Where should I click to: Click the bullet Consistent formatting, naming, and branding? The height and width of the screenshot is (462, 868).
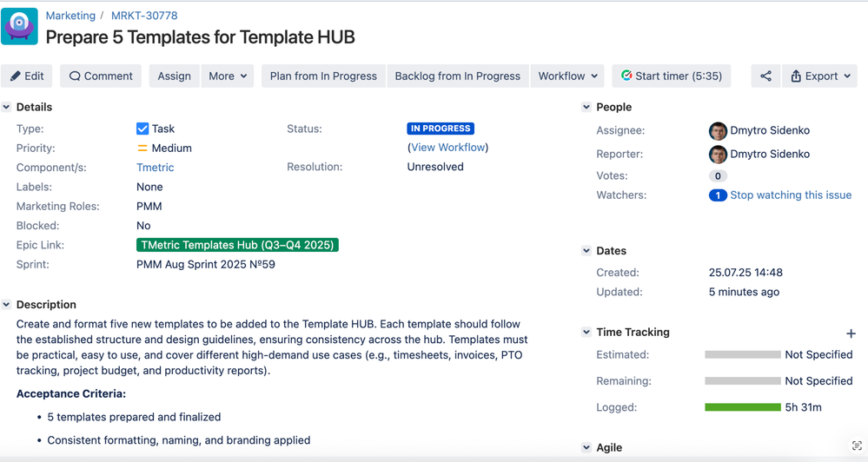point(179,440)
